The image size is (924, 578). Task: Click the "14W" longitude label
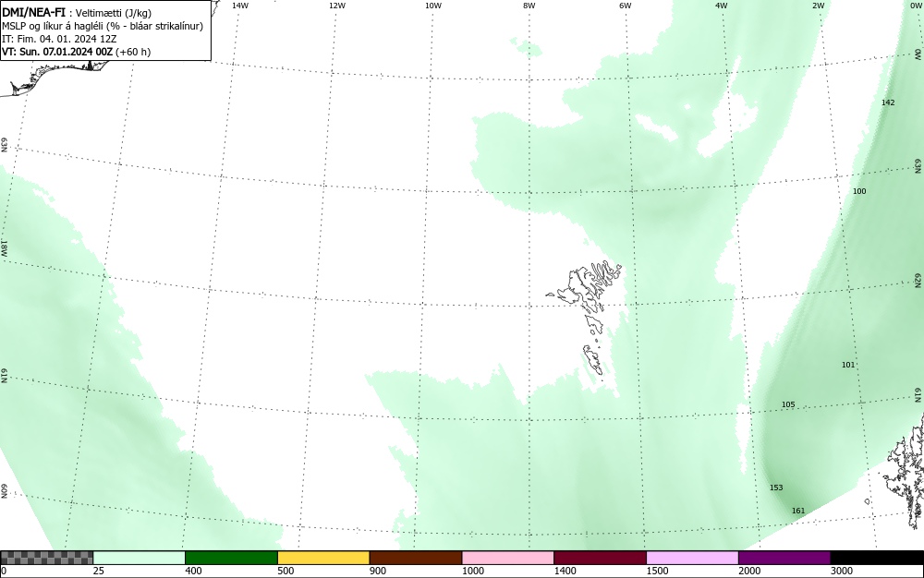pos(240,6)
